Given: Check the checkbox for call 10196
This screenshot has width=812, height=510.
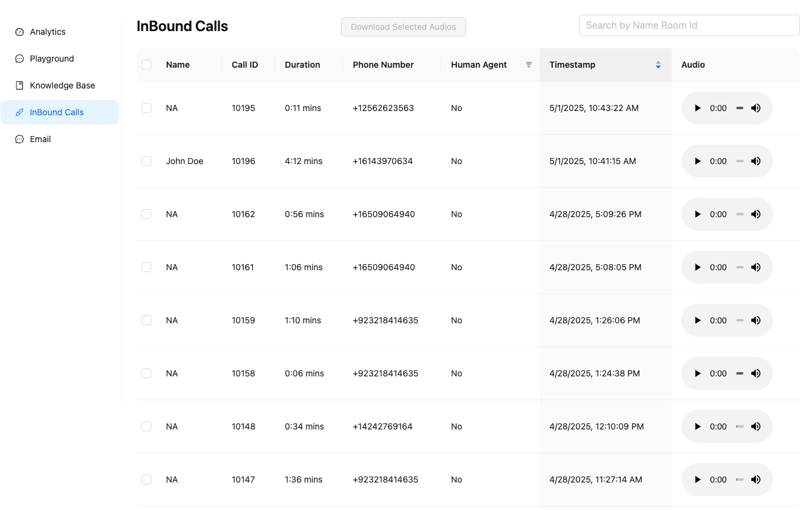Looking at the screenshot, I should (146, 161).
